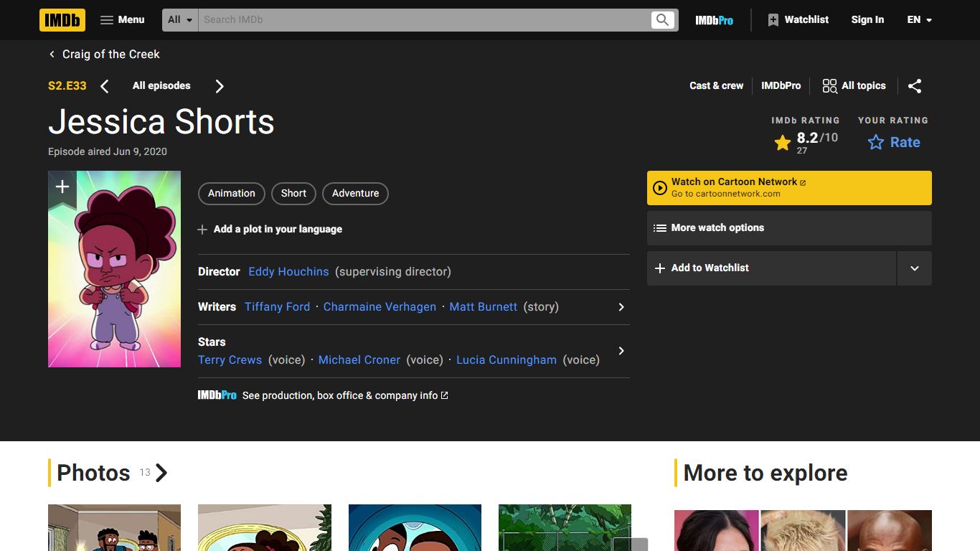This screenshot has width=980, height=551.
Task: Click the S2.E33 episode label
Action: [x=67, y=86]
